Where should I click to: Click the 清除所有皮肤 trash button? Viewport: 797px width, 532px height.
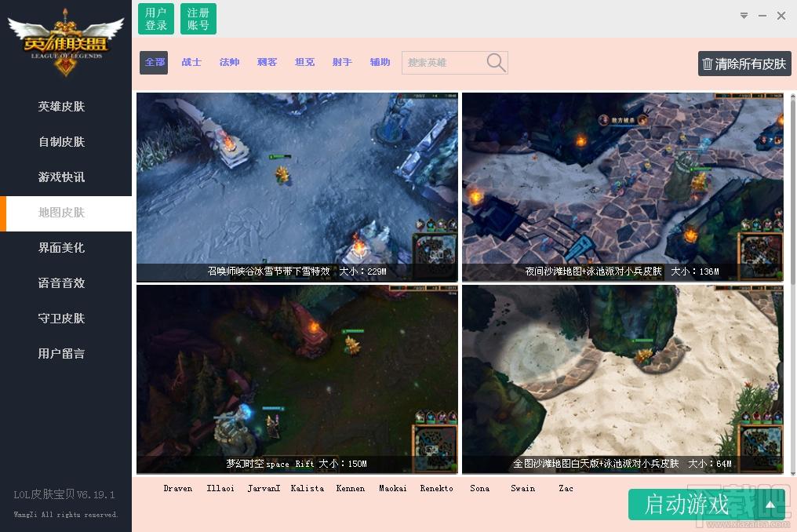744,64
